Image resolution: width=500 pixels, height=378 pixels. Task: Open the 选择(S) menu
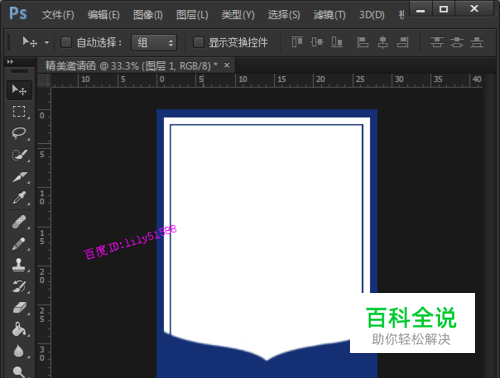point(284,15)
